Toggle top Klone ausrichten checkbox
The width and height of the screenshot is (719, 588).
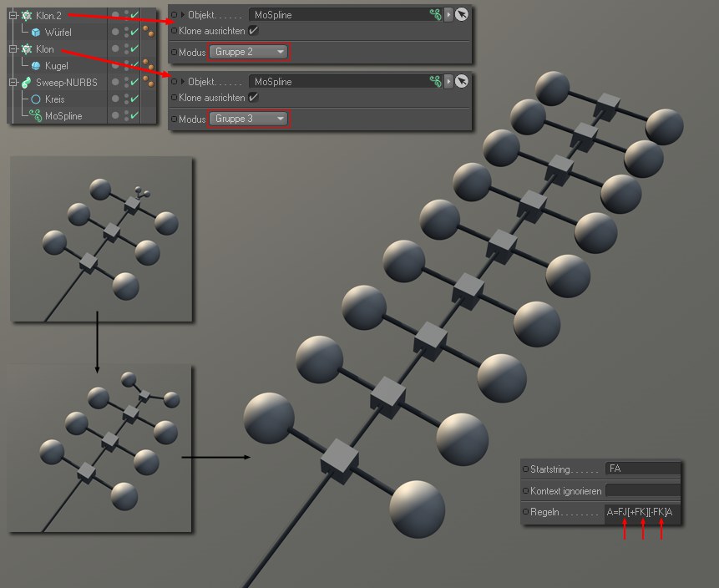[x=253, y=31]
